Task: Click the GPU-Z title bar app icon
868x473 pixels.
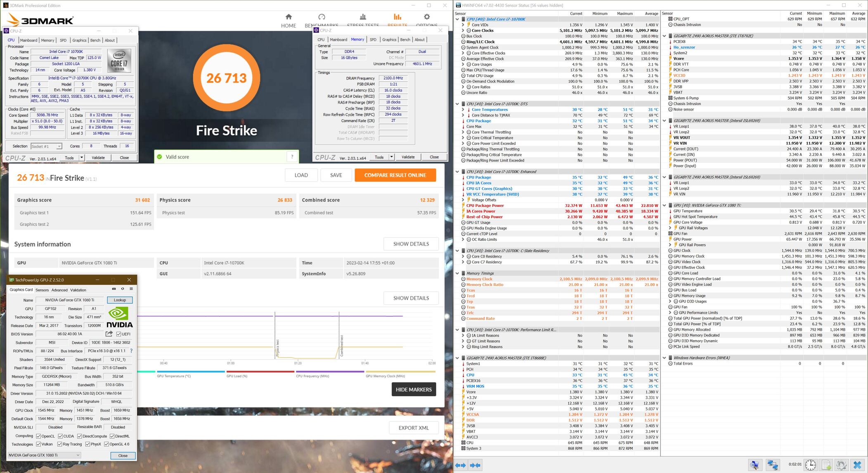Action: coord(11,280)
